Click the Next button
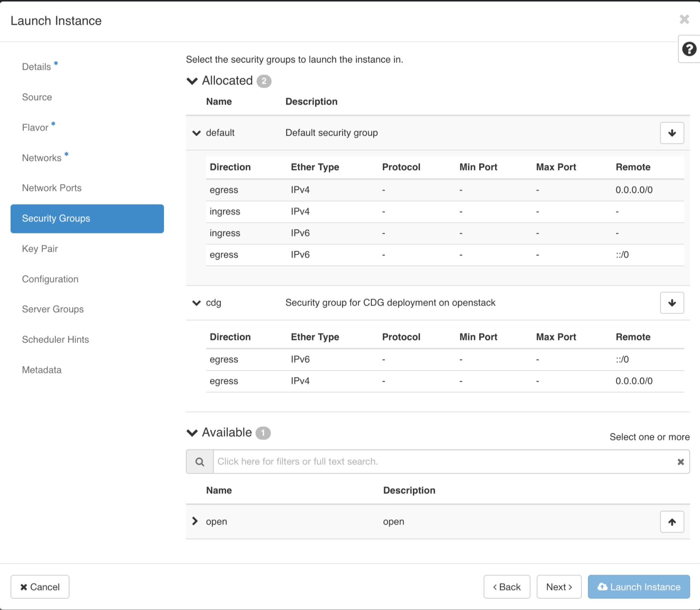The width and height of the screenshot is (700, 610). coord(559,587)
